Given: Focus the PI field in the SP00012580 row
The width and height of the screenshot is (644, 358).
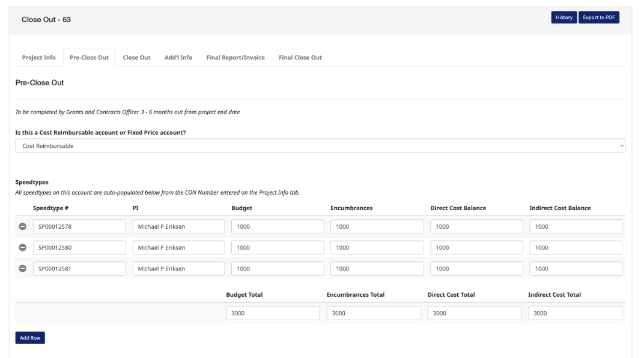Looking at the screenshot, I should (x=178, y=247).
